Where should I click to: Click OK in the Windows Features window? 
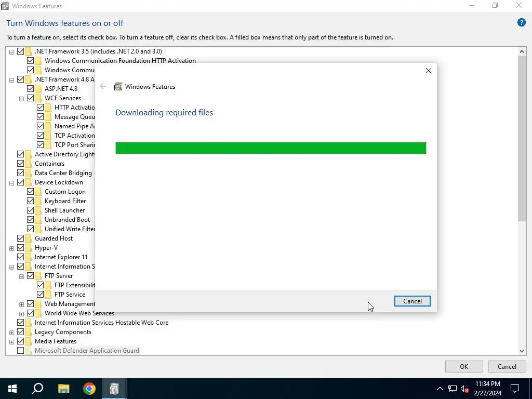pyautogui.click(x=464, y=366)
